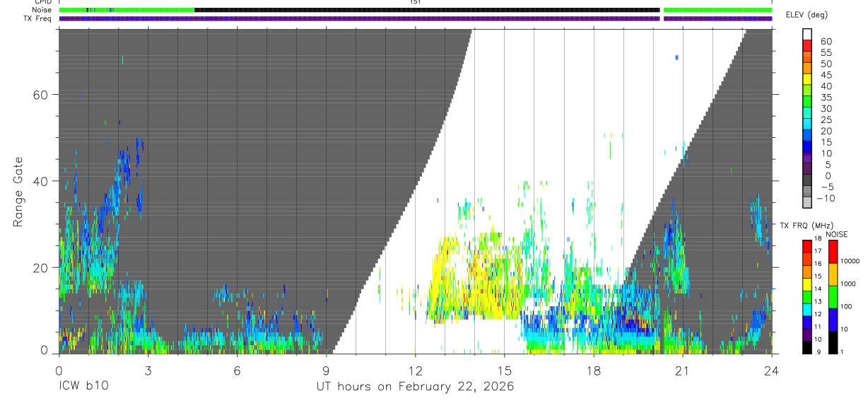Viewport: 868px width, 401px height.
Task: Click the yellow 1000 NOISE legend swatch
Action: [833, 274]
